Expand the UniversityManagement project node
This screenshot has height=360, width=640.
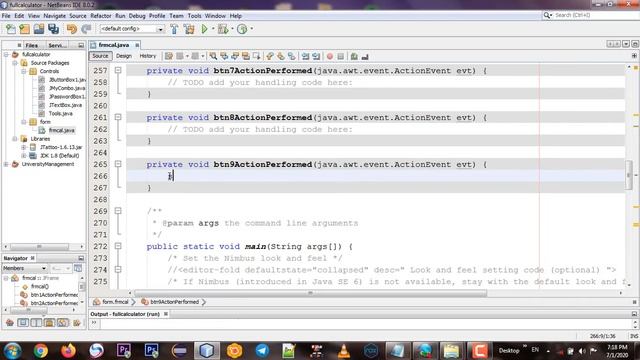point(6,164)
